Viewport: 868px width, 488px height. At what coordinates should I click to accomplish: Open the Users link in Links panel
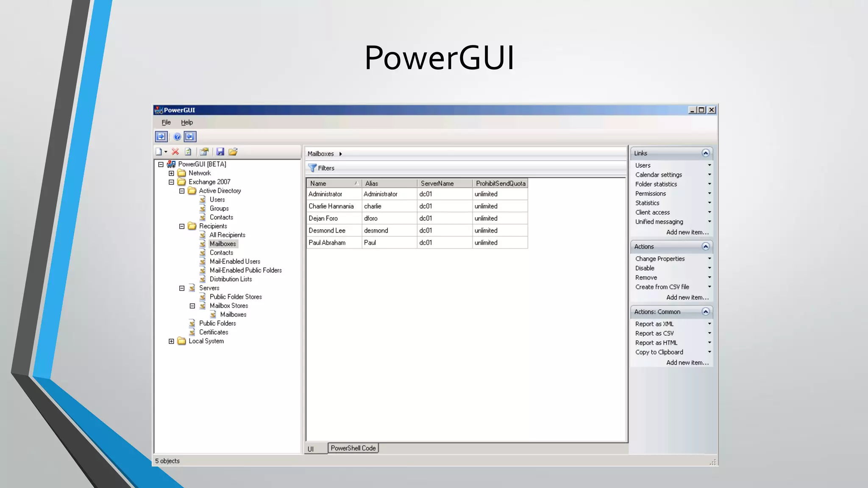(643, 166)
